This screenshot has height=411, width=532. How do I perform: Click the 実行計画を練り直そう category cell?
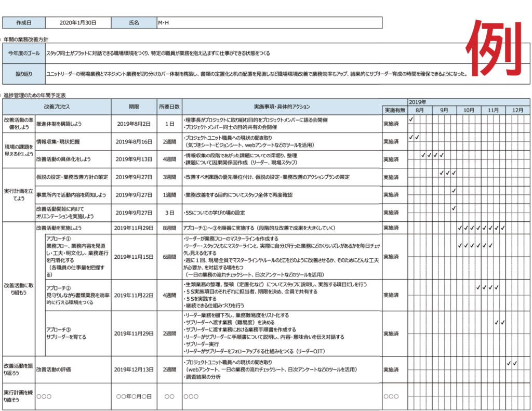pos(19,396)
